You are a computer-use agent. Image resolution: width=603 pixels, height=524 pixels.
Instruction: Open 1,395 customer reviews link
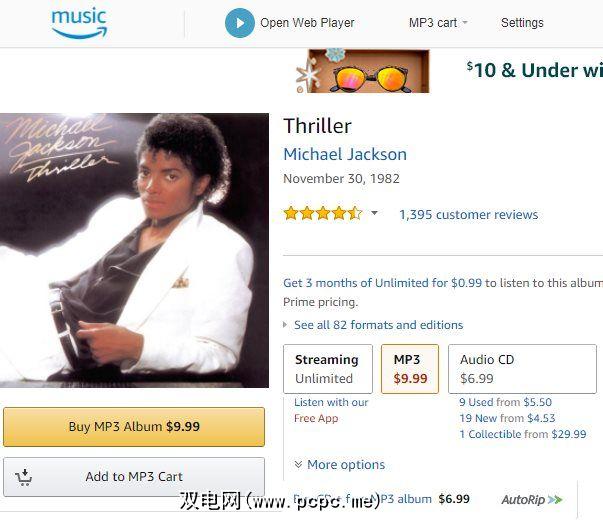pyautogui.click(x=468, y=215)
